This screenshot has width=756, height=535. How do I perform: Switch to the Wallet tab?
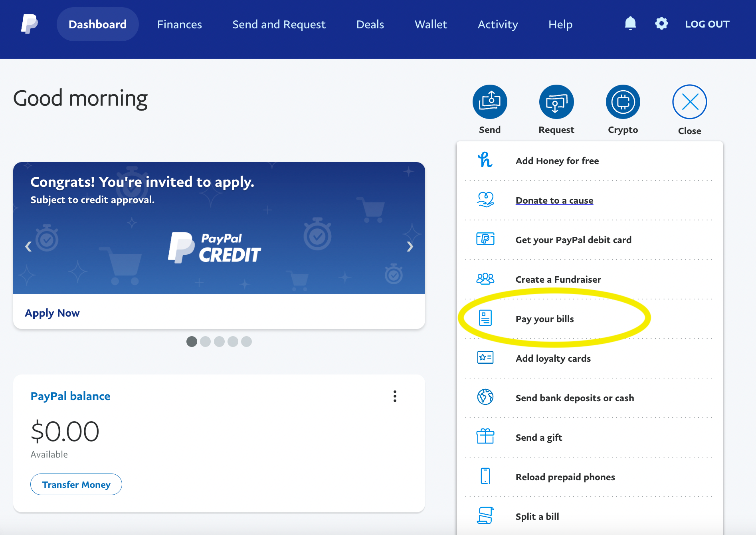[431, 24]
